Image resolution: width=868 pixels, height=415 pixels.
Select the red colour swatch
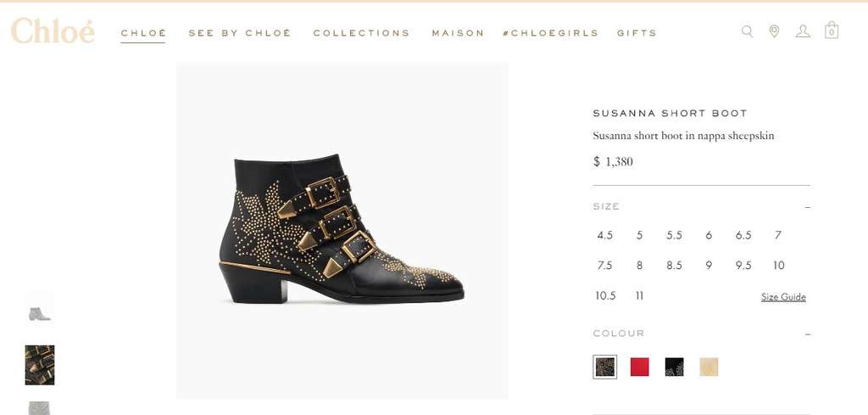tap(640, 367)
